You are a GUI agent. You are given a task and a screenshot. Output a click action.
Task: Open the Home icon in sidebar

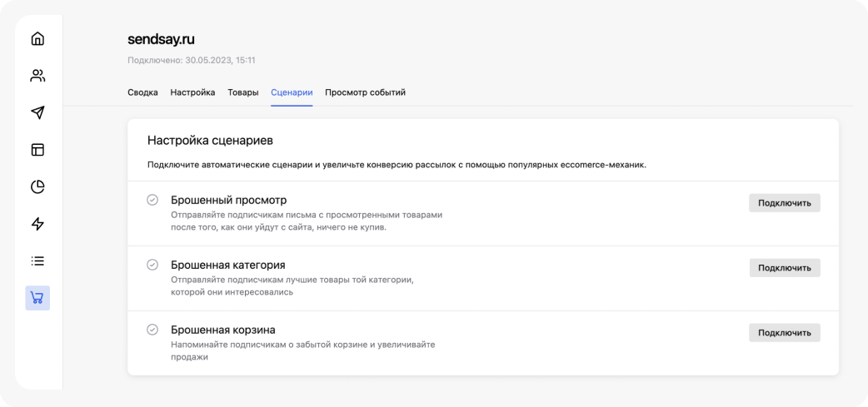click(37, 38)
